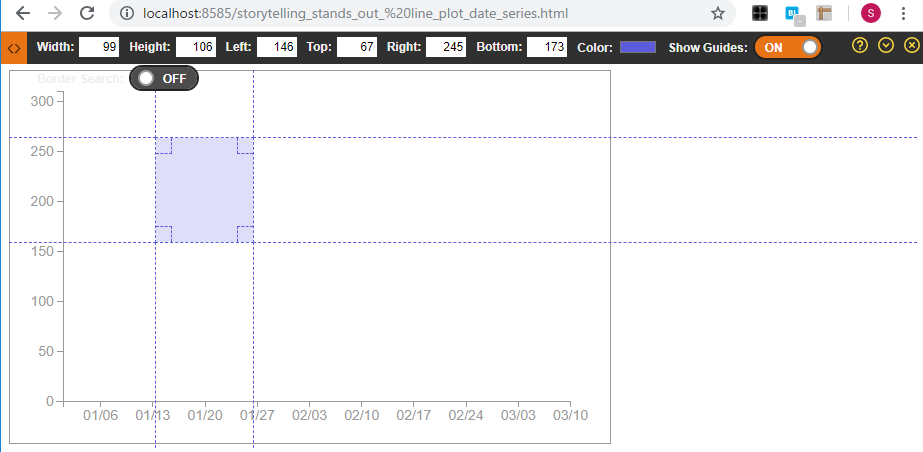The width and height of the screenshot is (923, 452).
Task: Click the 50 y-axis label
Action: [47, 351]
